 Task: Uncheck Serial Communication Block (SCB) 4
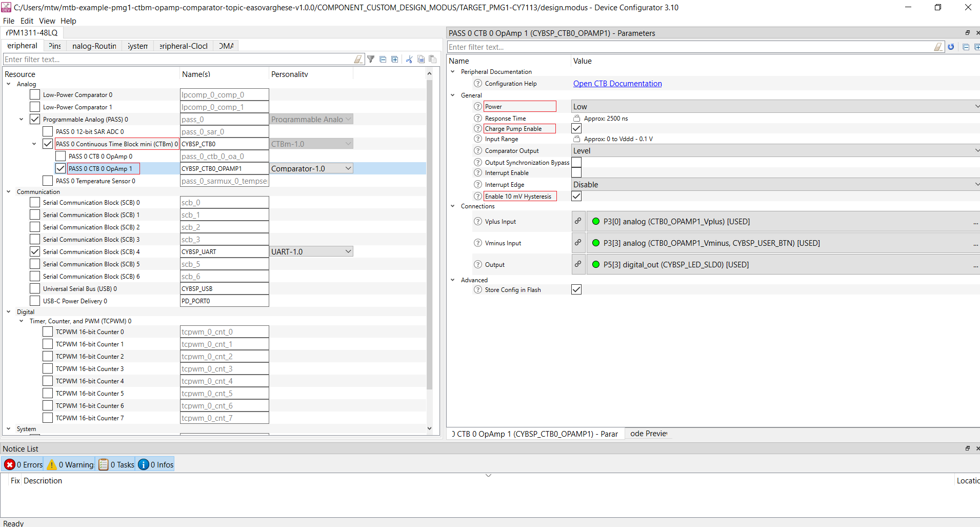click(35, 251)
